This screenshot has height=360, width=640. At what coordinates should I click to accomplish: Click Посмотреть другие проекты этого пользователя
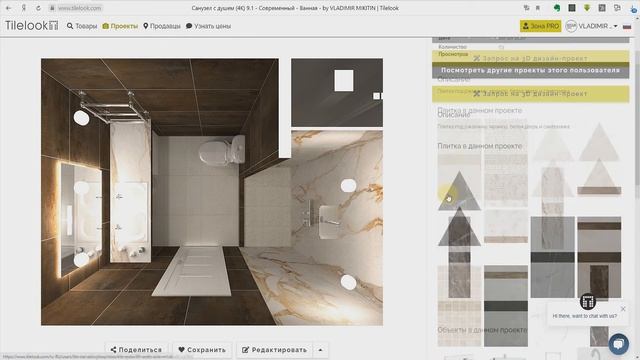pyautogui.click(x=531, y=70)
